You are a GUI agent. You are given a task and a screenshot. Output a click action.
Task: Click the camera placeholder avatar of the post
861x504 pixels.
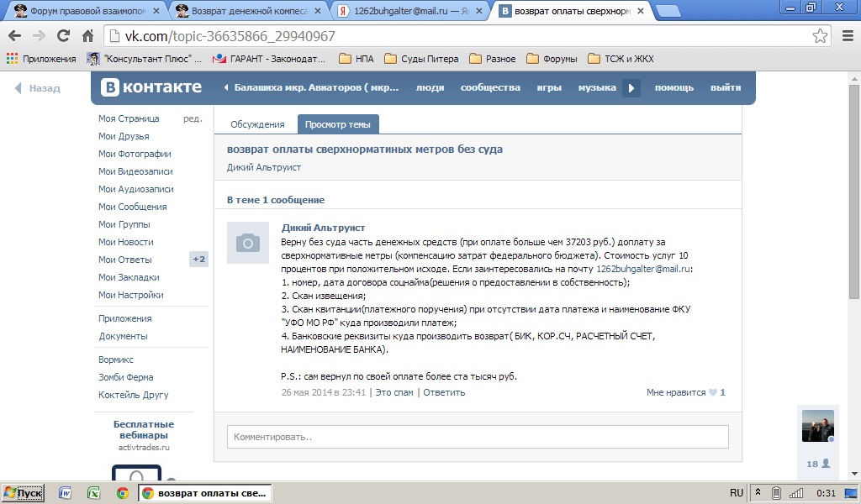[x=248, y=244]
